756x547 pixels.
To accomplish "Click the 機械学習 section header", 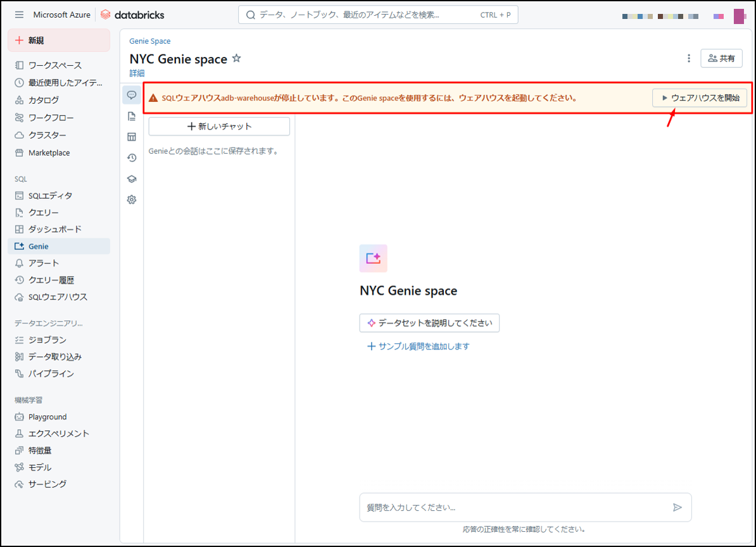I will click(28, 400).
